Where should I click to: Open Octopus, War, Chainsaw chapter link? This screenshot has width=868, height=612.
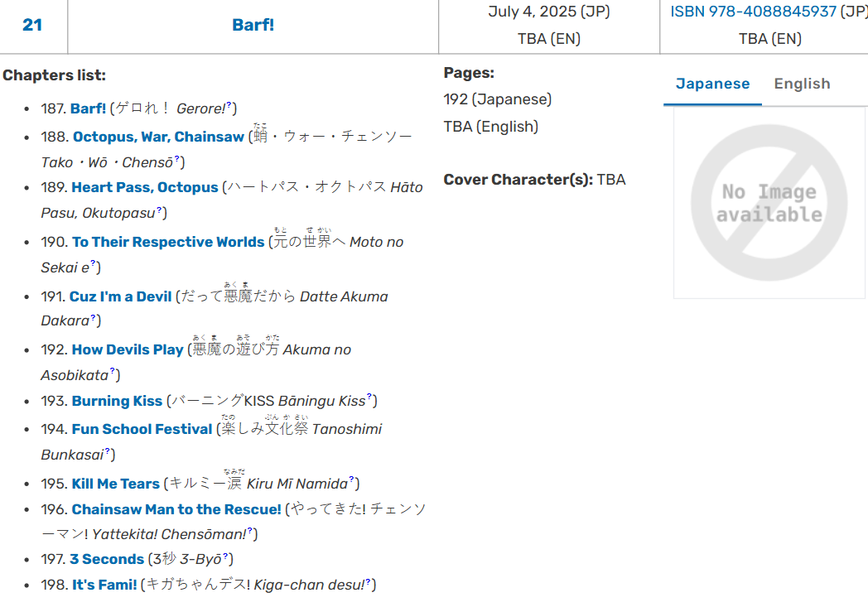158,137
